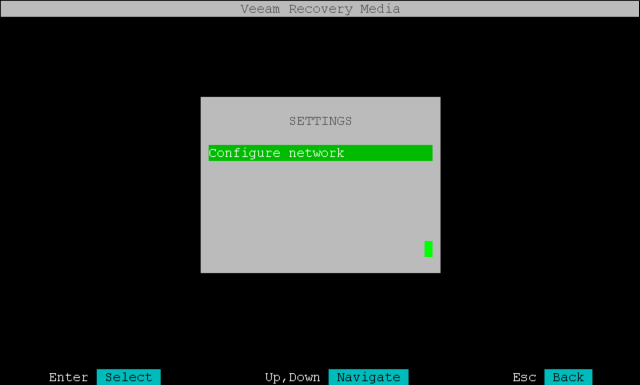Click the Up,Down key label
Screen dimensions: 640x385
pos(292,377)
